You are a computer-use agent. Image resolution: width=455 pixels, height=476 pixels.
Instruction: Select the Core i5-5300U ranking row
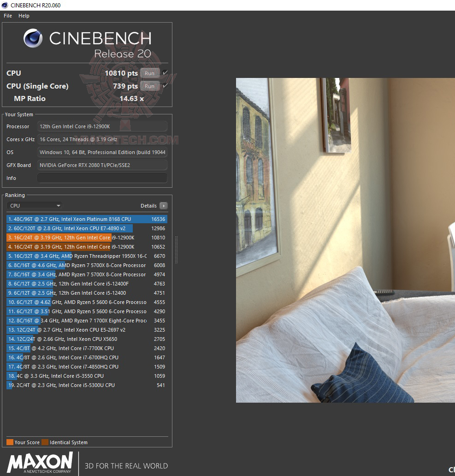pyautogui.click(x=87, y=385)
